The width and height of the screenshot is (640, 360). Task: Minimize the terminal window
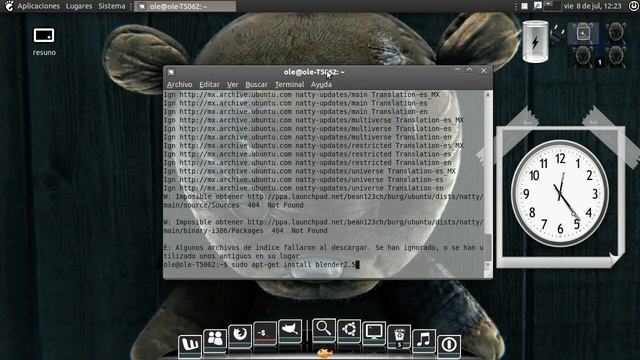(457, 70)
